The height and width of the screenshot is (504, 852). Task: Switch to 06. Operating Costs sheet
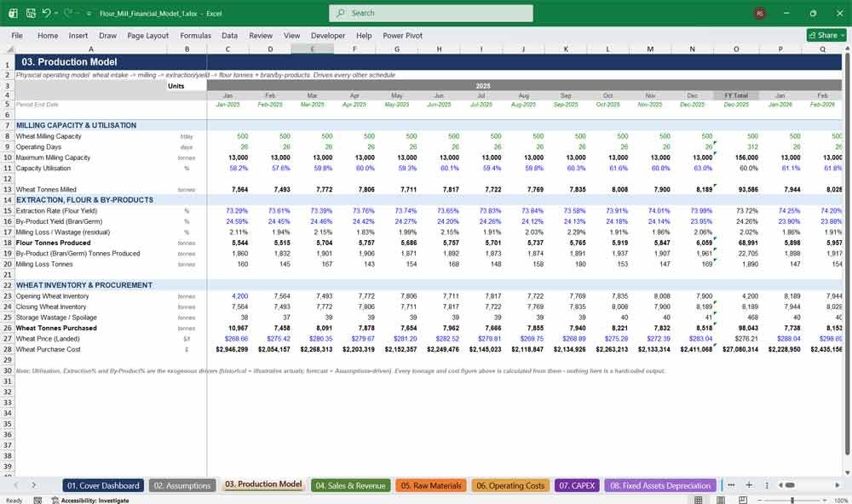point(510,485)
